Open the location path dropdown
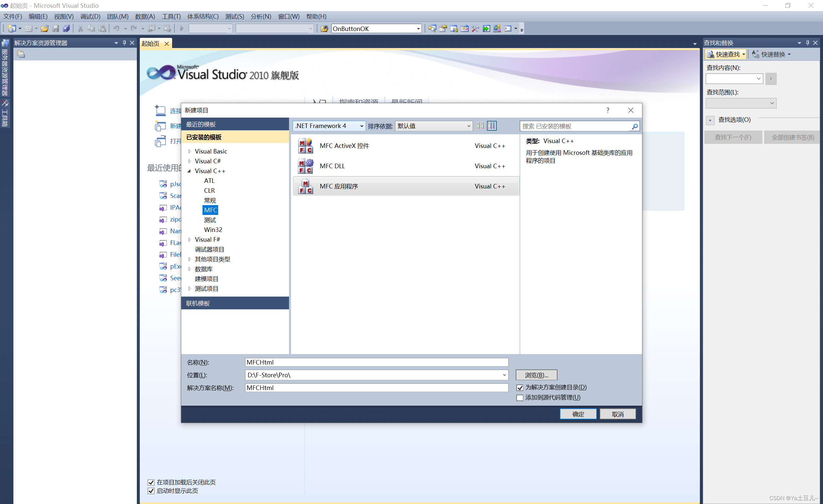Screen dimensions: 823x504 504,375
